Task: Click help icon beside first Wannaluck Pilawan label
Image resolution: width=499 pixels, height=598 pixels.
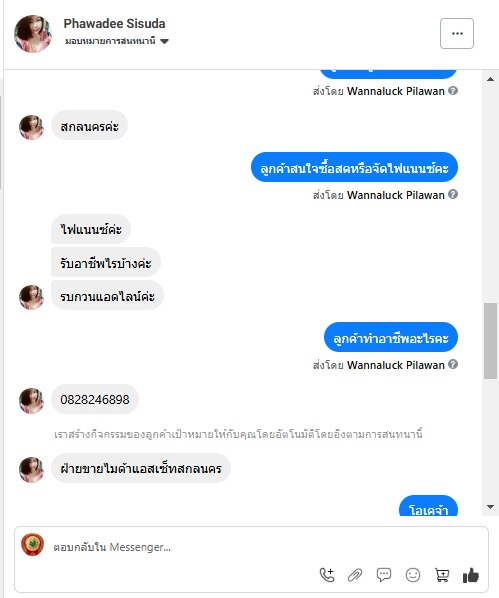Action: click(453, 91)
